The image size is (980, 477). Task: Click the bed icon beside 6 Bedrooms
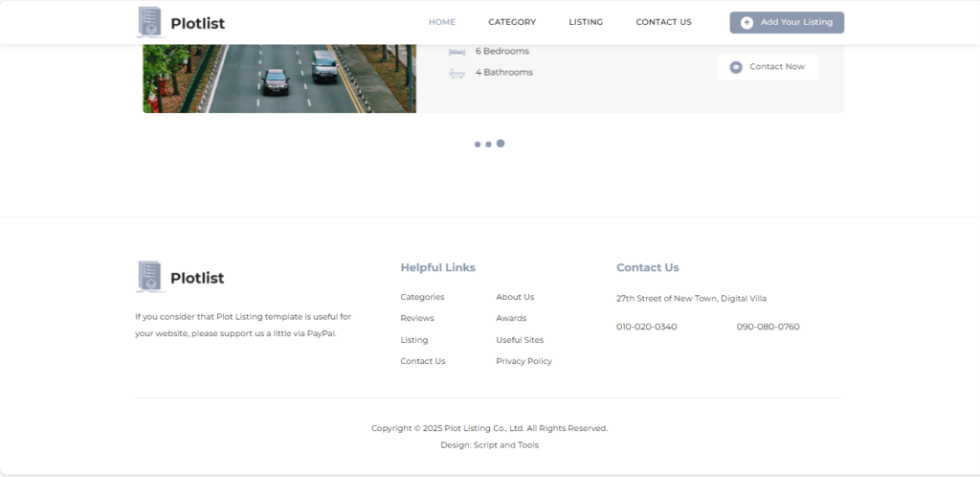point(457,52)
